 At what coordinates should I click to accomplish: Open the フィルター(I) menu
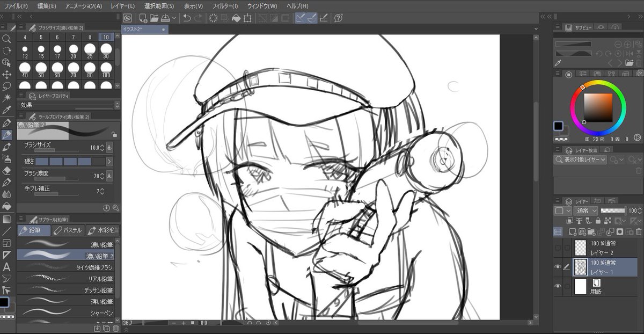click(x=225, y=6)
